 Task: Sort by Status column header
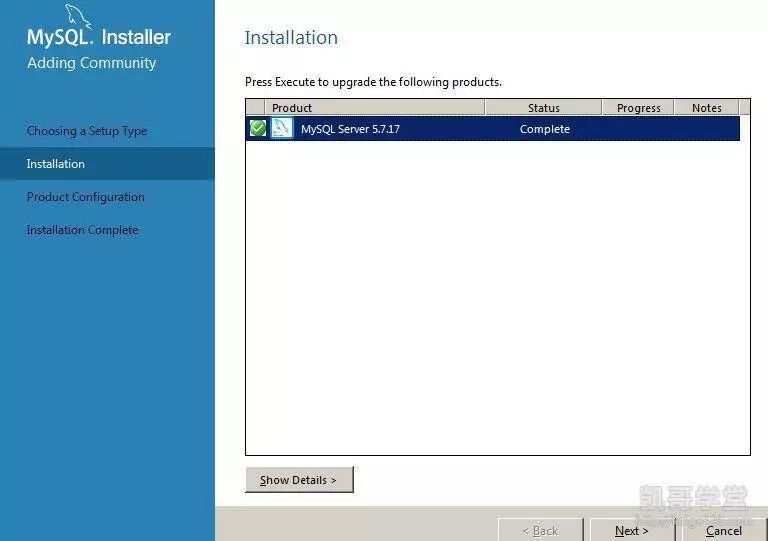(x=543, y=108)
